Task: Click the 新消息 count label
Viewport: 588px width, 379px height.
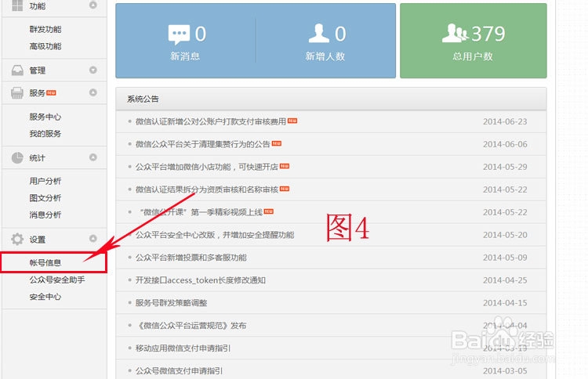Action: [185, 56]
